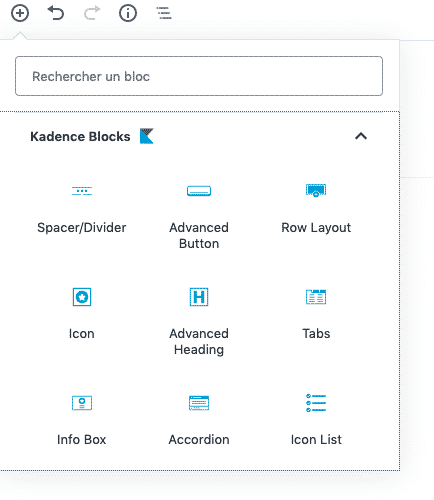Open block navigation list icon
Viewport: 434px width, 500px height.
[164, 13]
